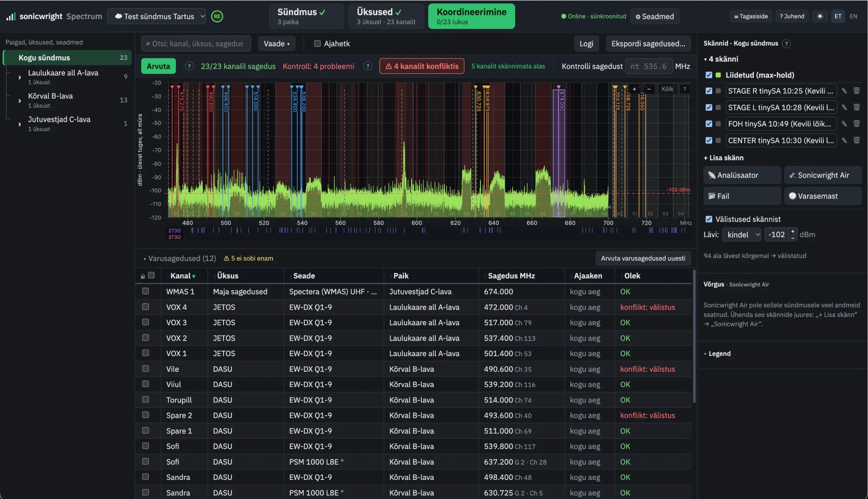Rename the FOH tinySA scan via pencil
Image resolution: width=868 pixels, height=499 pixels.
[x=844, y=124]
